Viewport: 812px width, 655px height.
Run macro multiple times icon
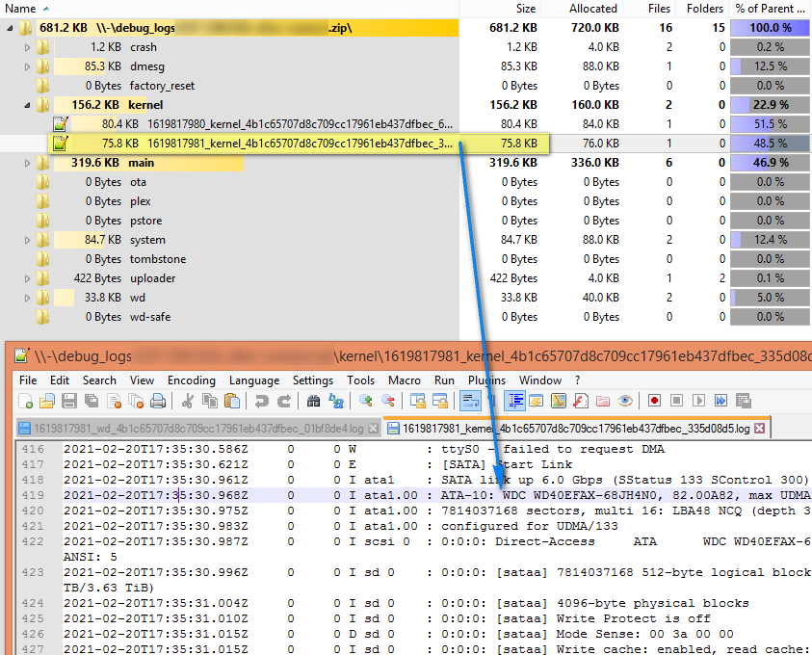point(720,401)
